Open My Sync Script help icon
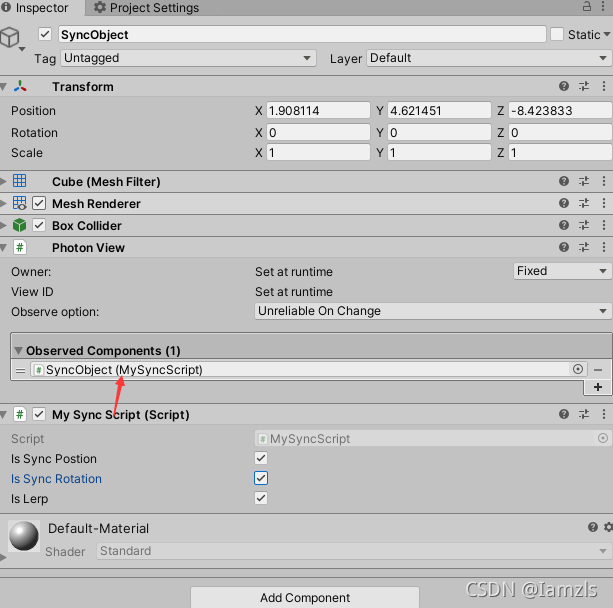 [x=563, y=414]
